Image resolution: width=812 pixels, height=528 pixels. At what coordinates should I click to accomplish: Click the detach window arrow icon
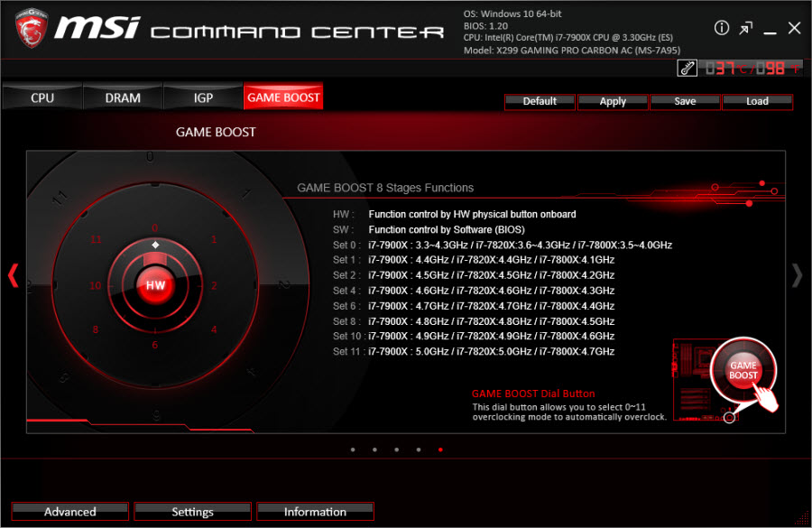[746, 28]
